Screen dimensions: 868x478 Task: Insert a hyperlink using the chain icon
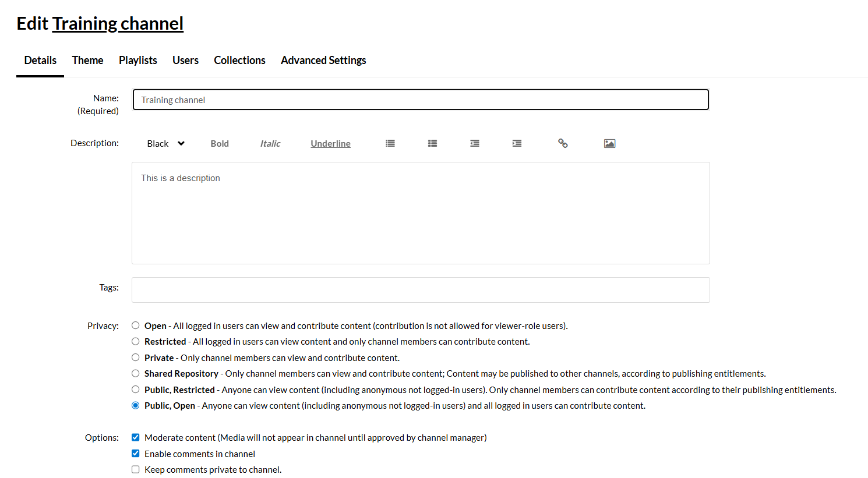(x=563, y=143)
